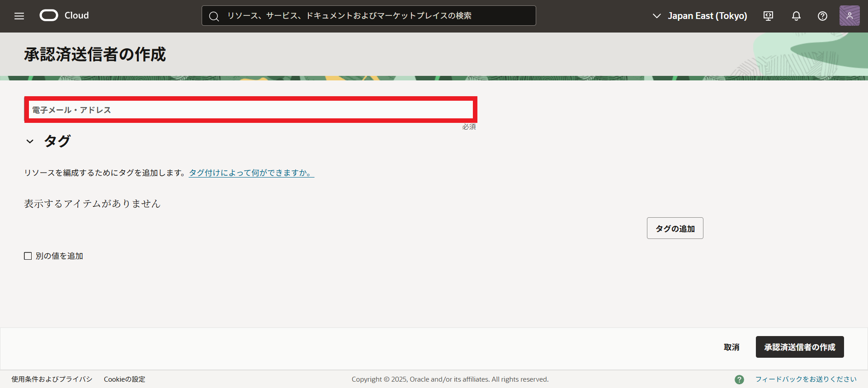Submit with the 承認済送信者の作成 button
The width and height of the screenshot is (868, 388).
799,347
